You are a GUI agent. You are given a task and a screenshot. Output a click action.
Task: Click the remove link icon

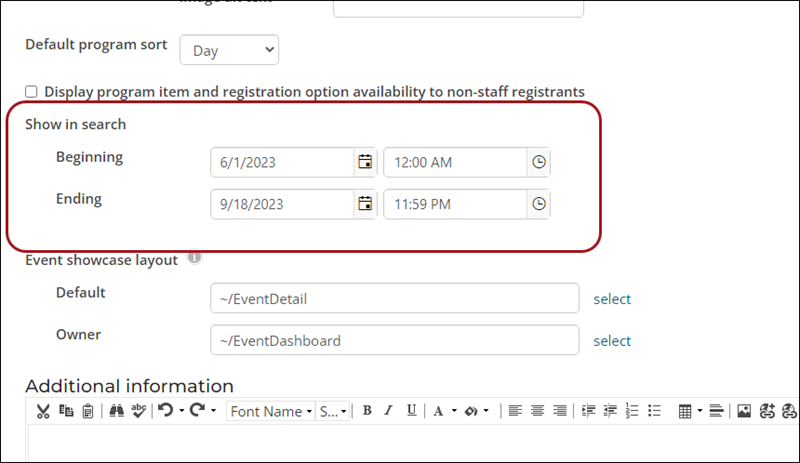tap(789, 410)
